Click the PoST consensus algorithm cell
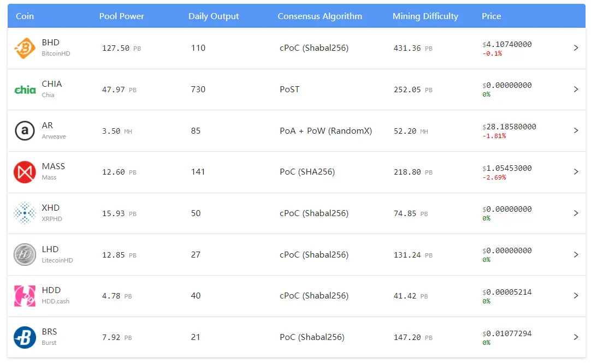Viewport: 591px width, 364px height. (x=289, y=89)
